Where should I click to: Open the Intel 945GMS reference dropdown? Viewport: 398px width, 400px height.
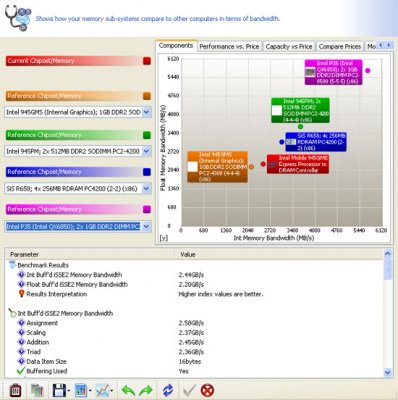pyautogui.click(x=146, y=112)
